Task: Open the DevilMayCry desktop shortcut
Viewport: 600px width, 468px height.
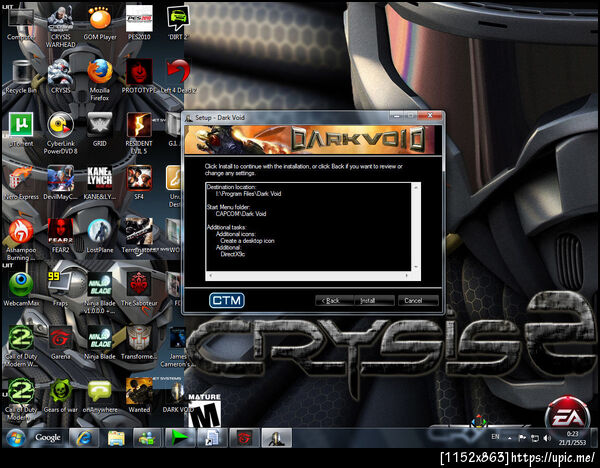Action: [x=60, y=183]
